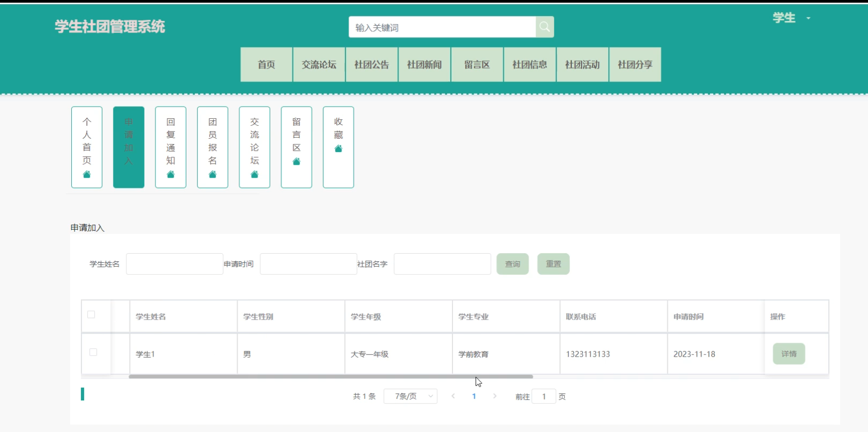Focus the 学生姓名 filter field
The image size is (868, 432).
[175, 264]
